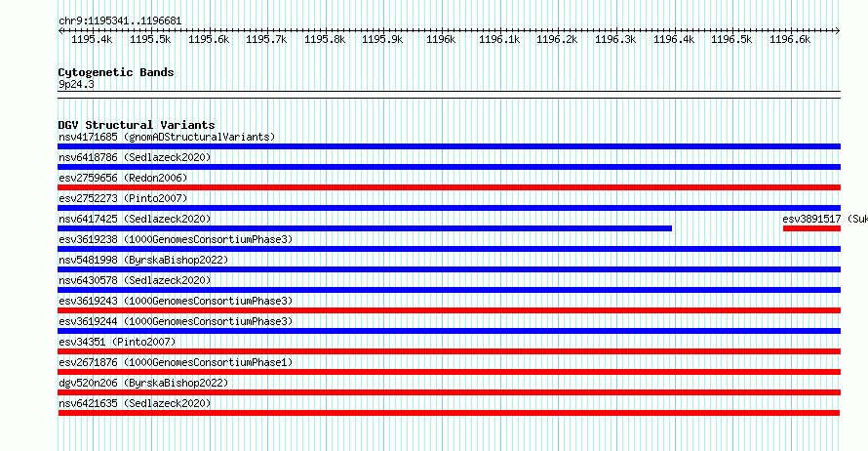Select the 9p24.3 band label
Image resolution: width=868 pixels, height=451 pixels.
click(x=76, y=84)
